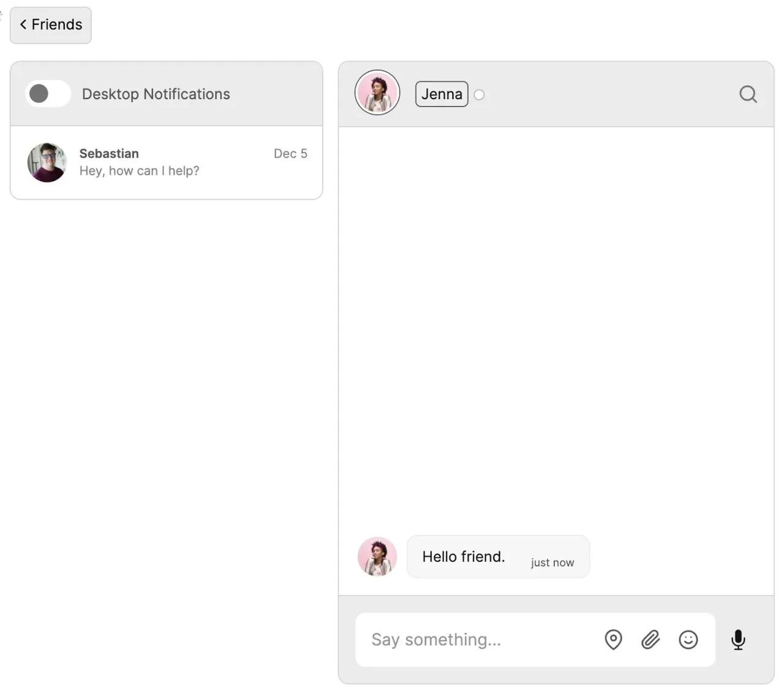Open the search in the Jenna chat

(x=747, y=94)
